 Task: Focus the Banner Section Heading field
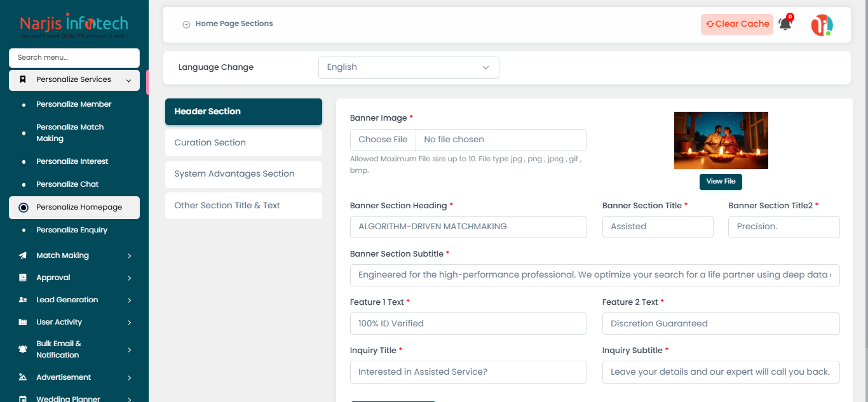coord(468,227)
